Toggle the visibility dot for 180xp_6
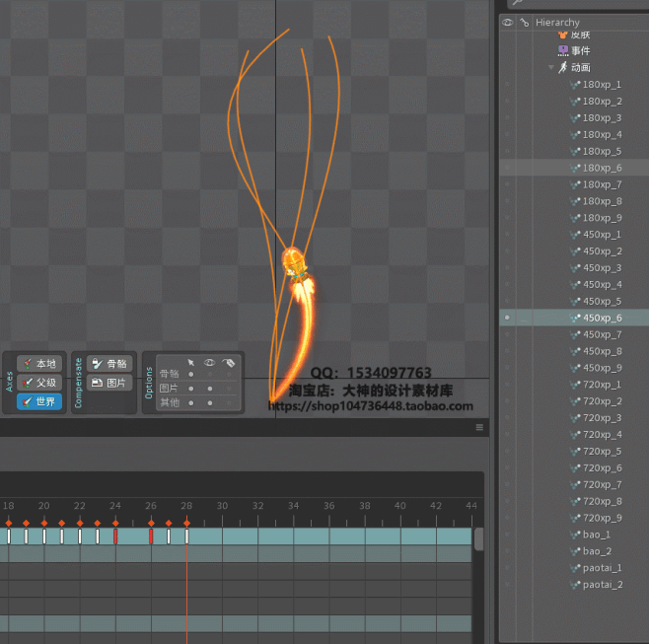Viewport: 649px width, 644px height. pos(507,168)
